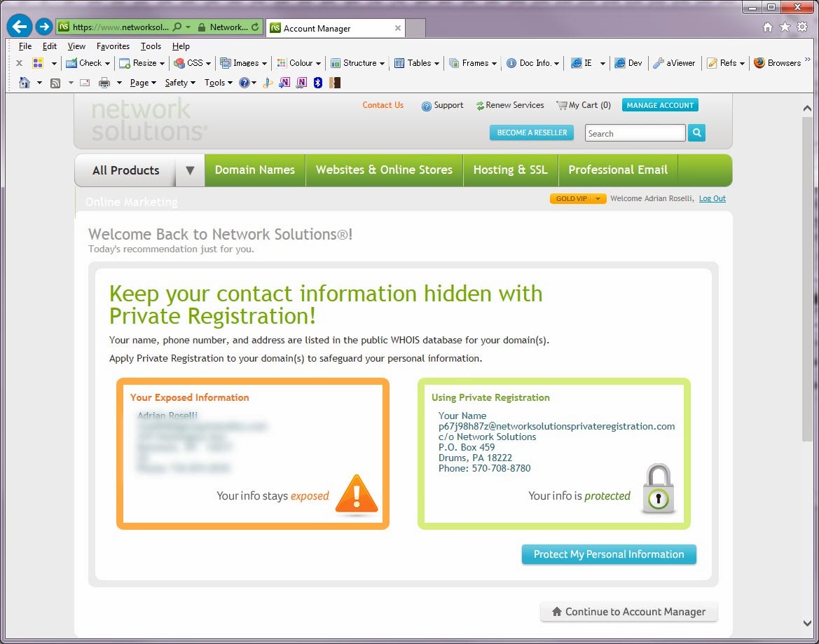Click the Read mail icon
This screenshot has height=644, width=819.
click(85, 83)
